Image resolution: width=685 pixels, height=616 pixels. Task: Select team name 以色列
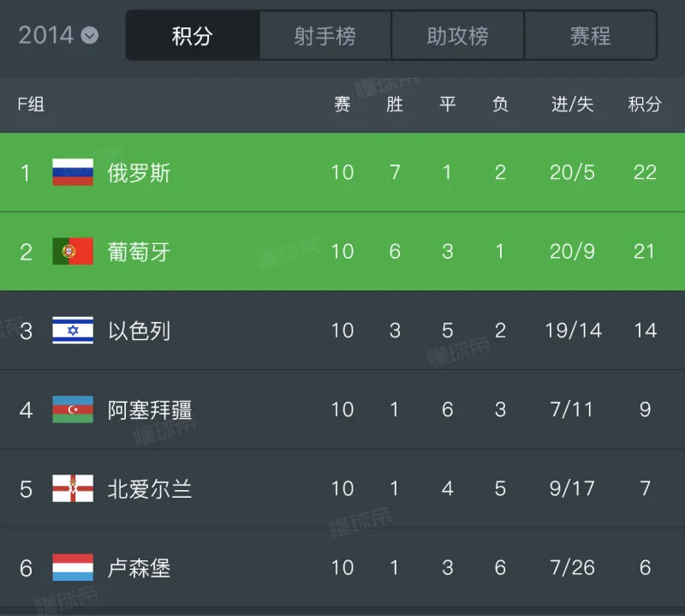tap(140, 331)
